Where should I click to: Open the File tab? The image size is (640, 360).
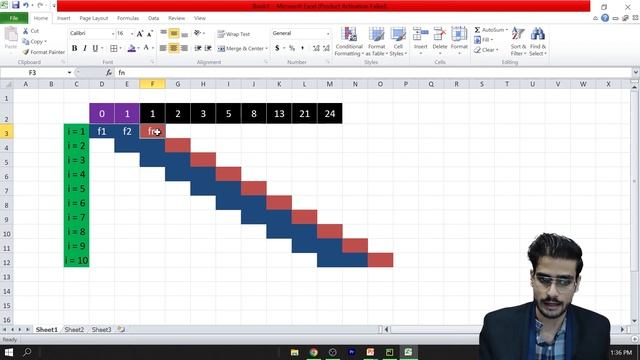14,18
